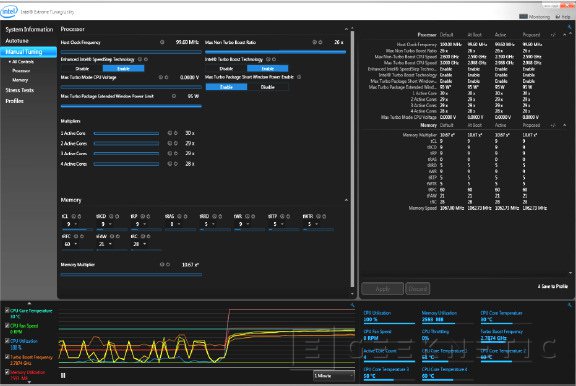Click the Discard button

(418, 289)
